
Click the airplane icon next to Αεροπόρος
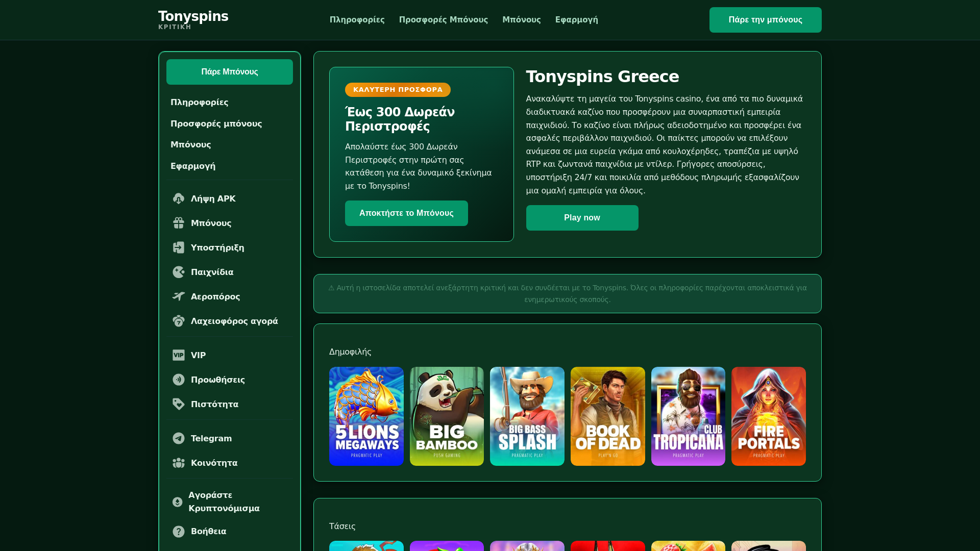tap(179, 296)
